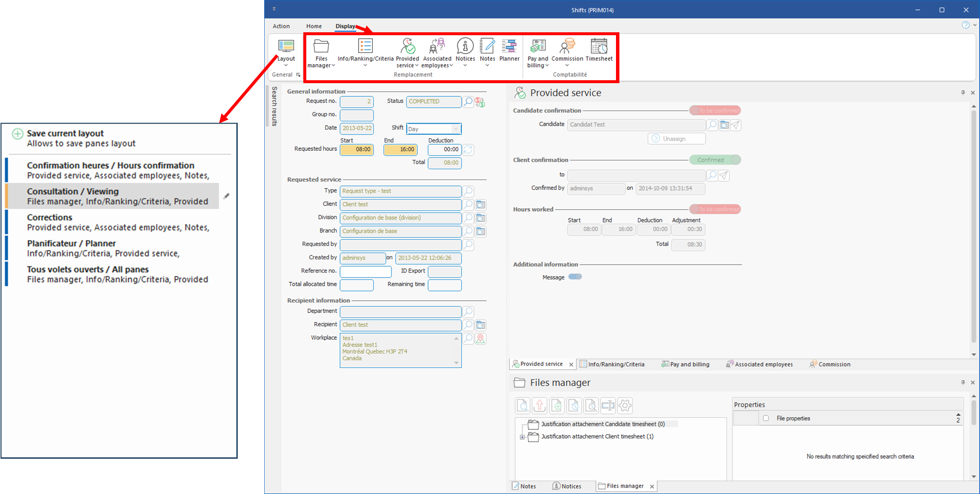Click magnifier icon next to Candidate field
The width and height of the screenshot is (980, 494).
[712, 125]
